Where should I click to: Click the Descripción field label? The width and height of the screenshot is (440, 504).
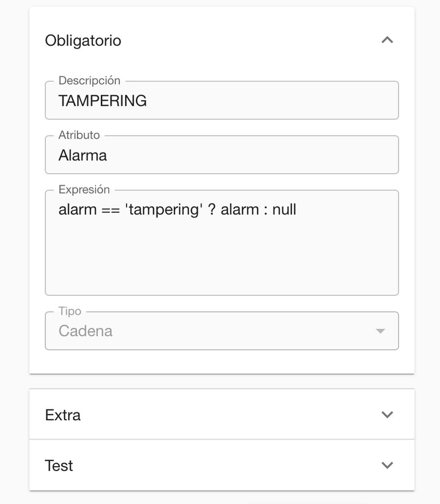pos(89,80)
